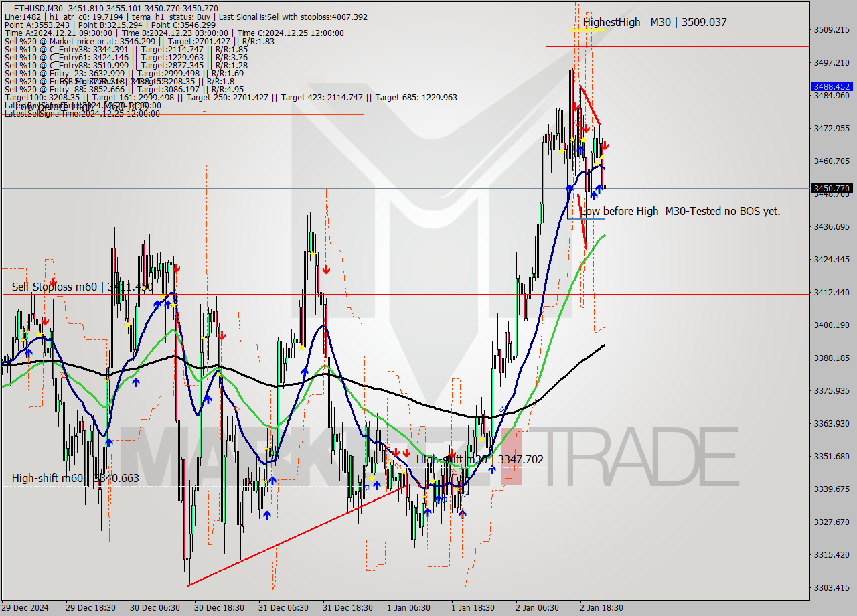Screen dimensions: 857x616
Task: Click the 3327.670 price axis value
Action: pos(831,522)
